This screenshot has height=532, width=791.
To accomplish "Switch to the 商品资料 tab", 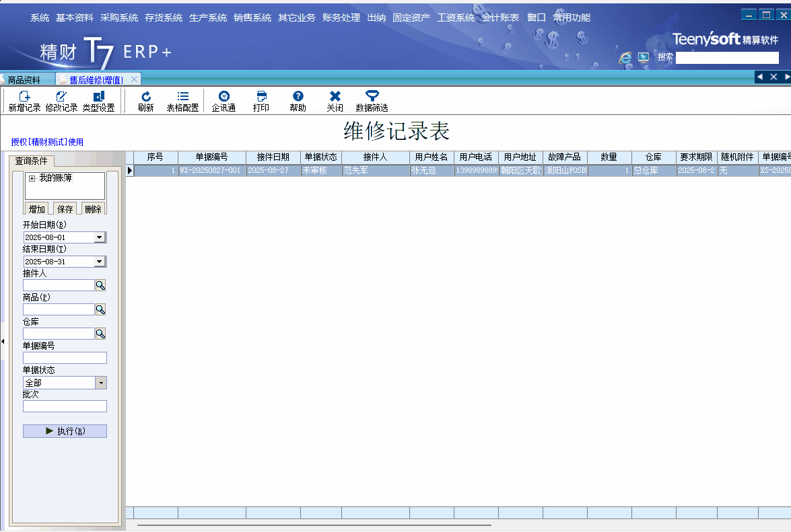I will pos(24,79).
